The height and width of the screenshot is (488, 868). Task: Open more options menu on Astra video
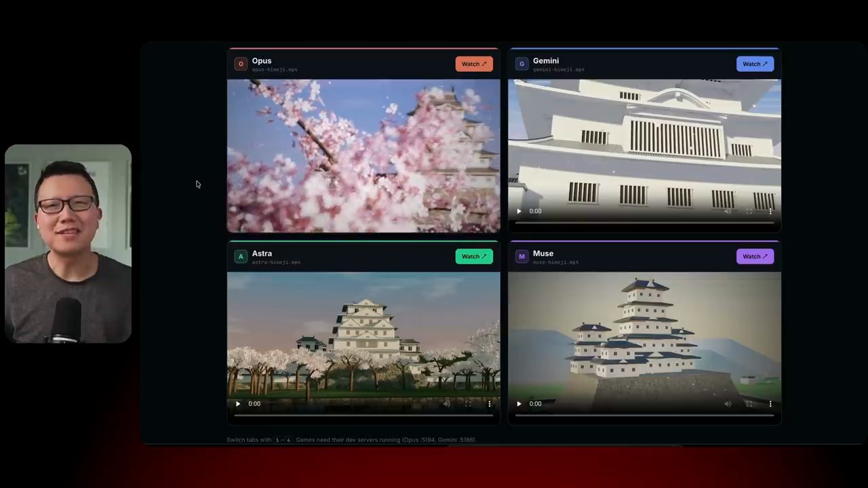coord(490,403)
